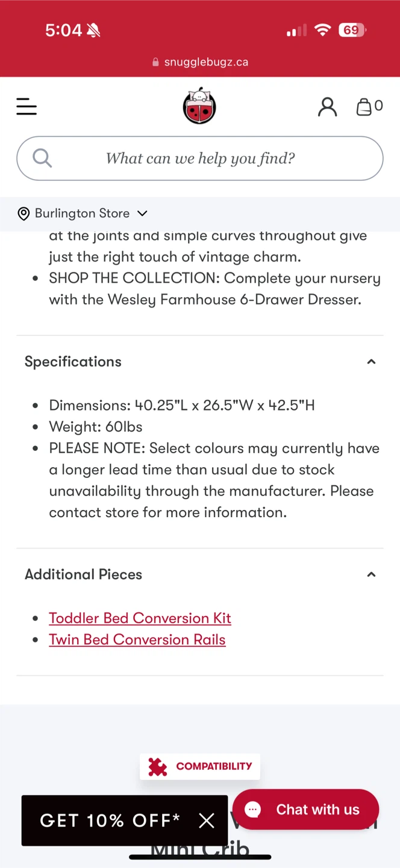
Task: Dismiss the Get 10% Off banner
Action: click(207, 820)
